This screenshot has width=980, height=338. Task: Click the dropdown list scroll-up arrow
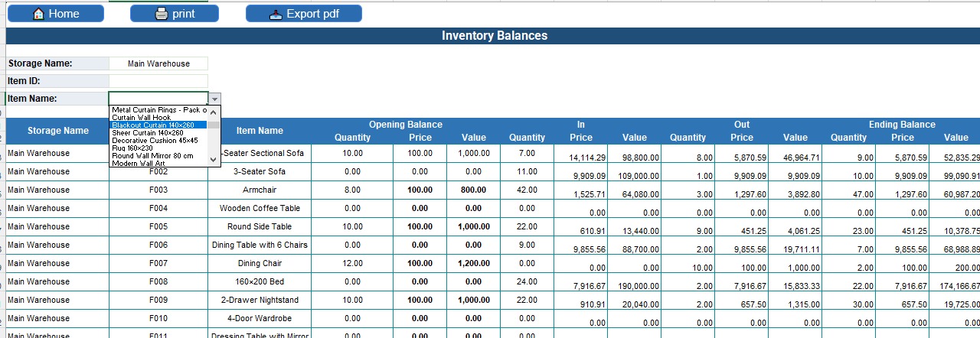click(214, 112)
